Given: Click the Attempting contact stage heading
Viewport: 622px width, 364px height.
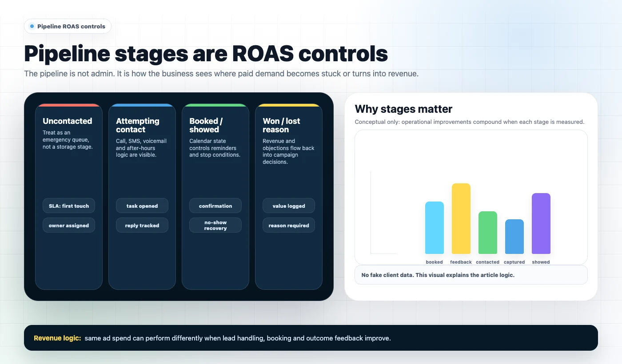Looking at the screenshot, I should coord(138,125).
